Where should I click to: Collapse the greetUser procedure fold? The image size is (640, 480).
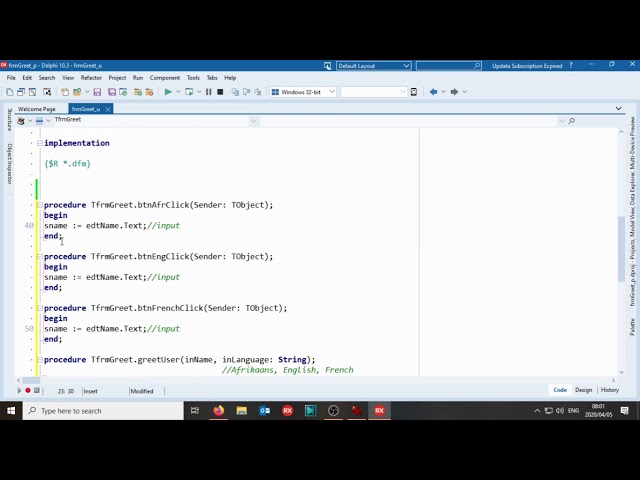pyautogui.click(x=40, y=360)
